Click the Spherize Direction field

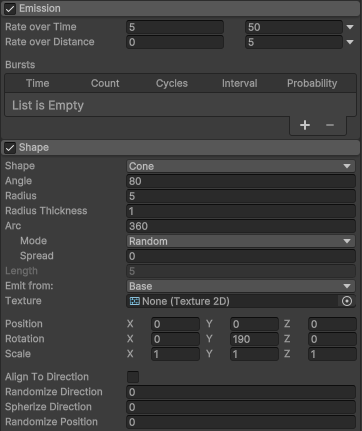(x=241, y=407)
